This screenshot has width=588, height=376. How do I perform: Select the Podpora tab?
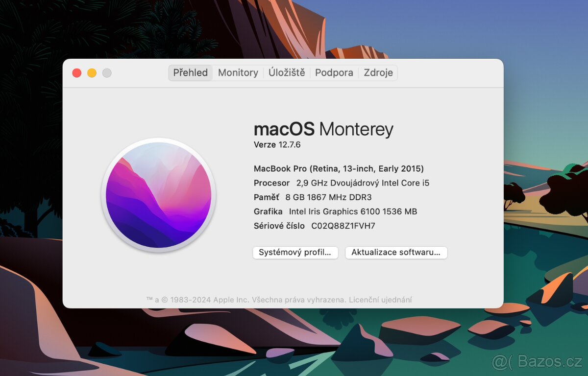pyautogui.click(x=334, y=72)
